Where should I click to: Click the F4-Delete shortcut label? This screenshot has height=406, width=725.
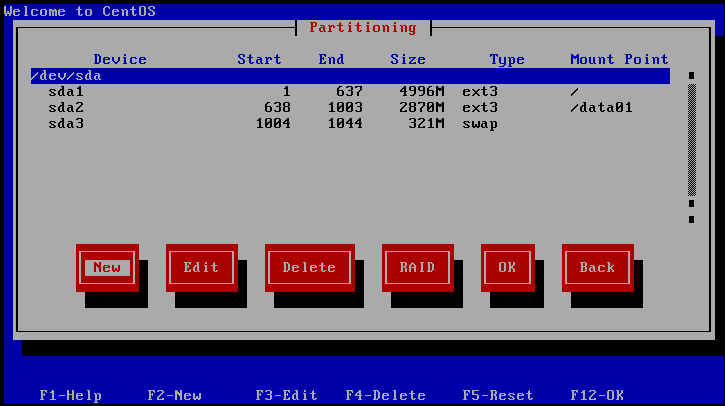tap(385, 395)
